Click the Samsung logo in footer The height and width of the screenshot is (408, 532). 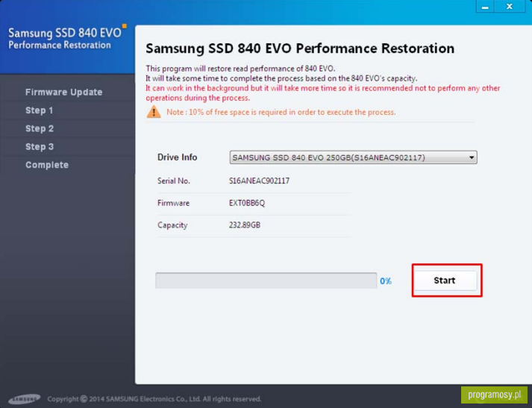coord(25,399)
